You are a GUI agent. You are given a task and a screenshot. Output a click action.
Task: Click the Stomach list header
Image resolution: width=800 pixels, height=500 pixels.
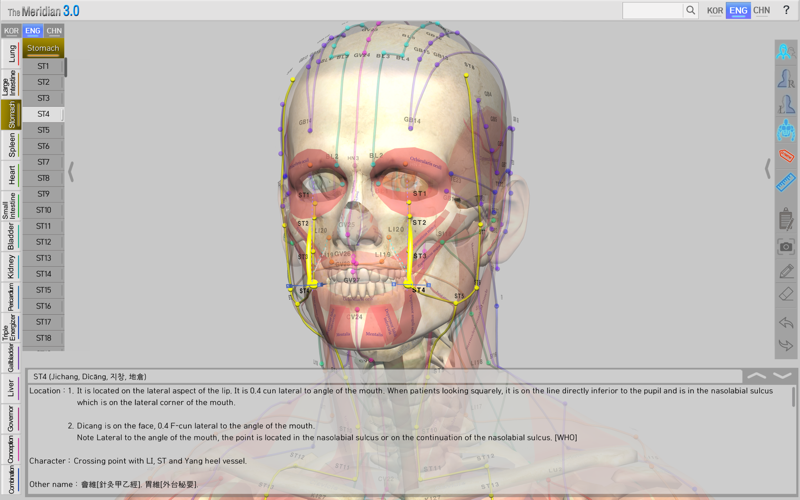click(43, 48)
